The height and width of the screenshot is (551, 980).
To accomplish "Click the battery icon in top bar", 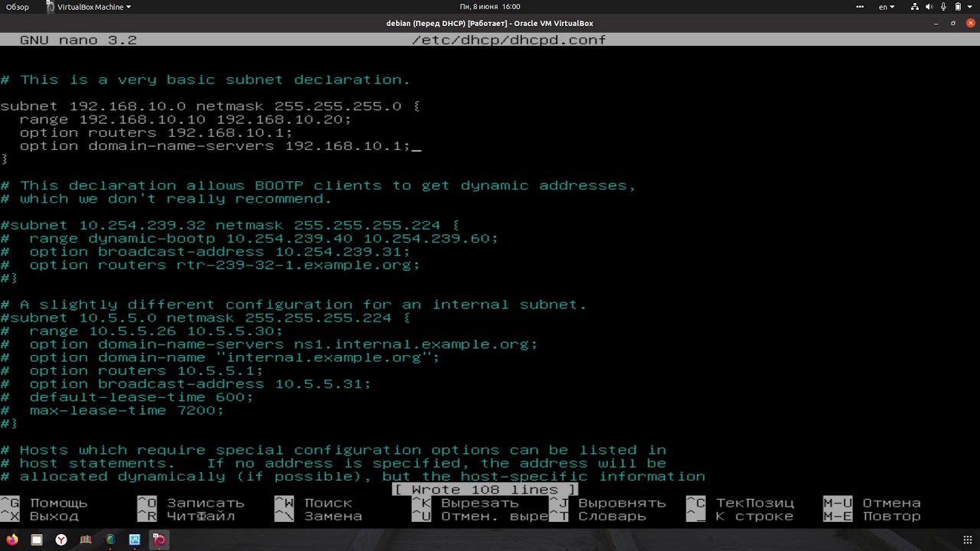I will click(x=957, y=7).
